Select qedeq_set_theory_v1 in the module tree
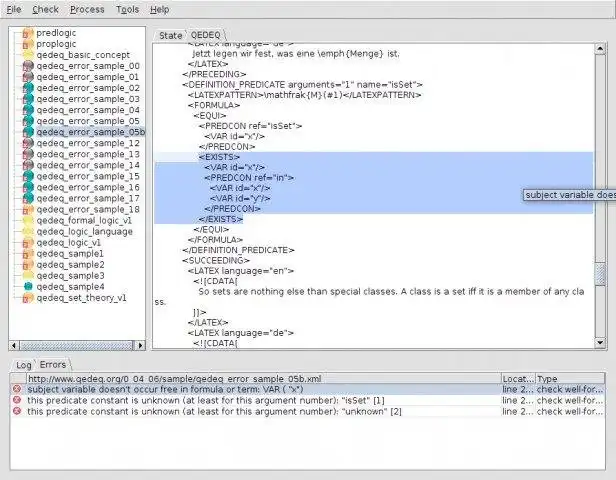 [81, 298]
